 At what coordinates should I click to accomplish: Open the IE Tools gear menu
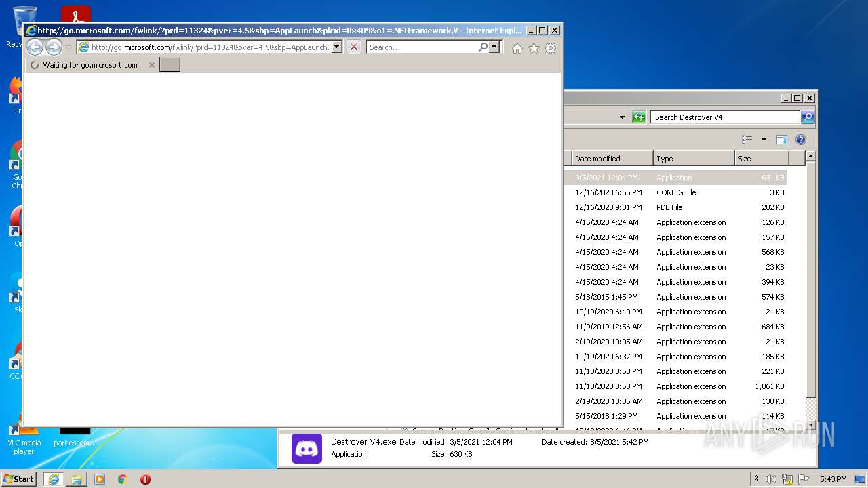[x=551, y=48]
